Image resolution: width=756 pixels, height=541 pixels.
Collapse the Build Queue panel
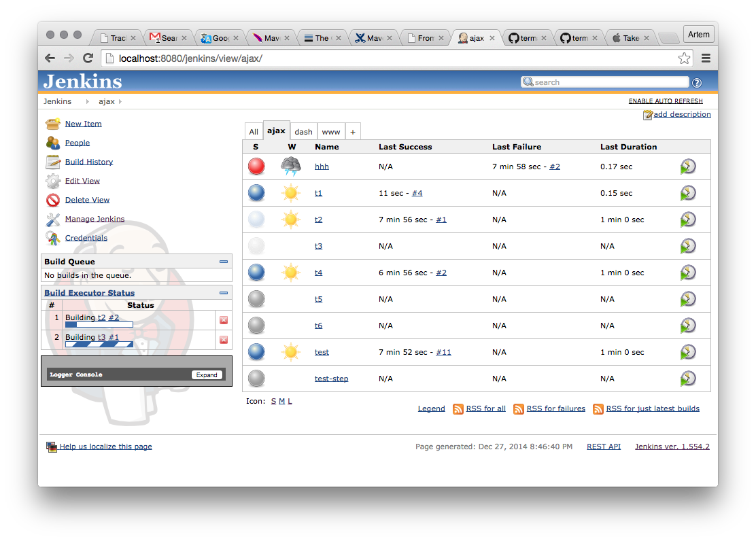click(x=224, y=262)
